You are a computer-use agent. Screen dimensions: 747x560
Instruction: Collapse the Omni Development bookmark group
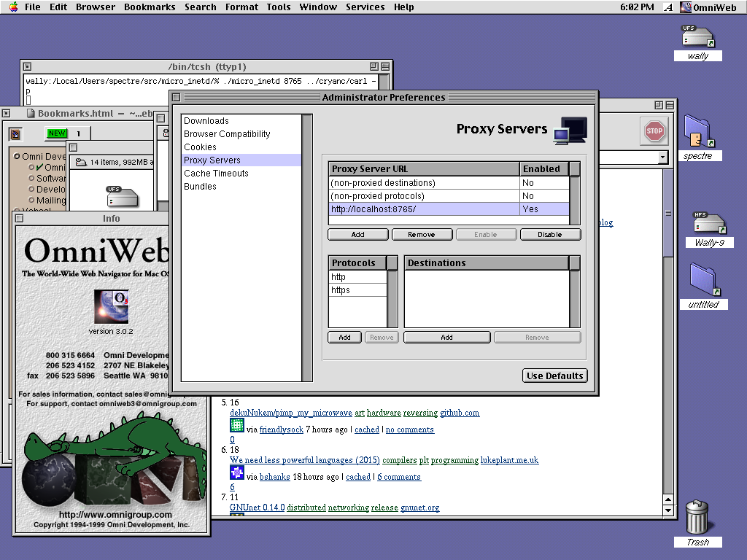17,156
